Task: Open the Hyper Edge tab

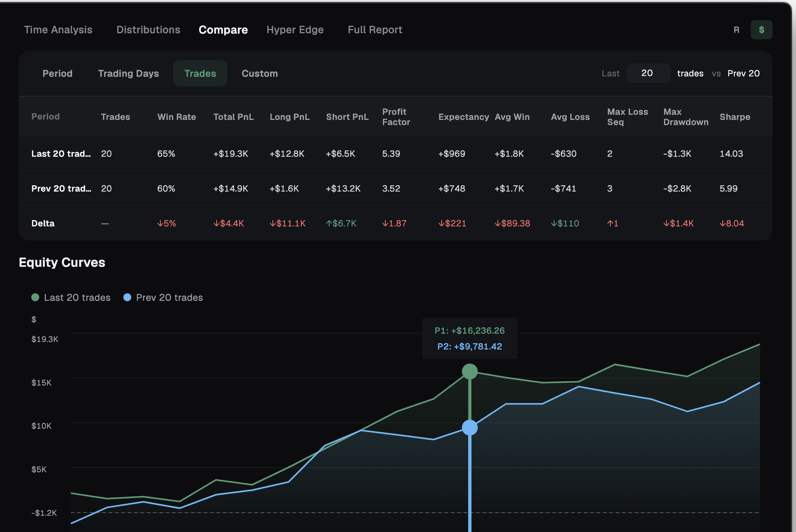Action: click(x=295, y=30)
